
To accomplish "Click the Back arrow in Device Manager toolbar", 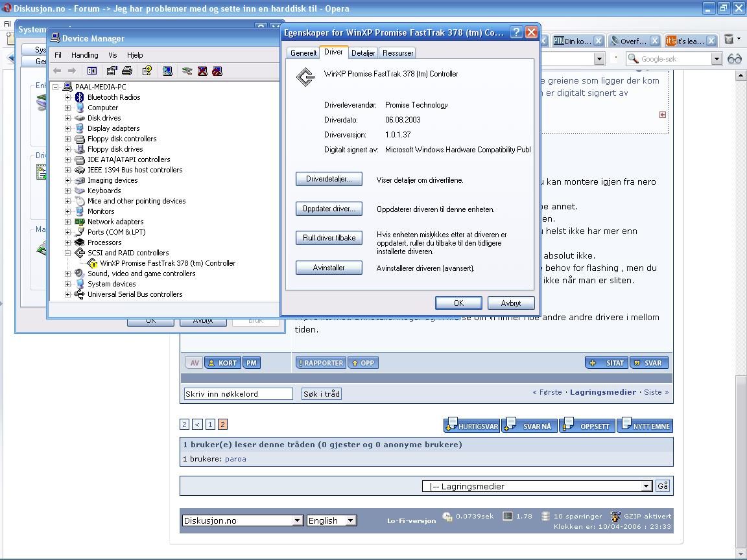I will pyautogui.click(x=57, y=71).
